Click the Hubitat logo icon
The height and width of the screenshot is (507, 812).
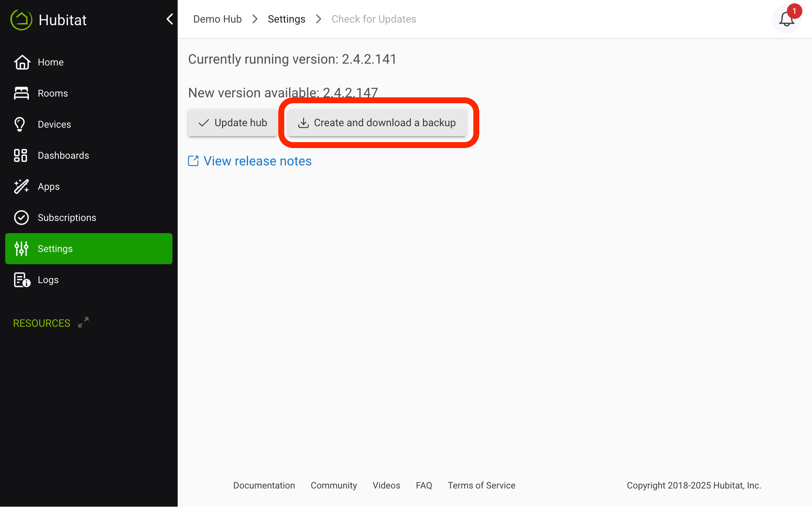tap(21, 20)
